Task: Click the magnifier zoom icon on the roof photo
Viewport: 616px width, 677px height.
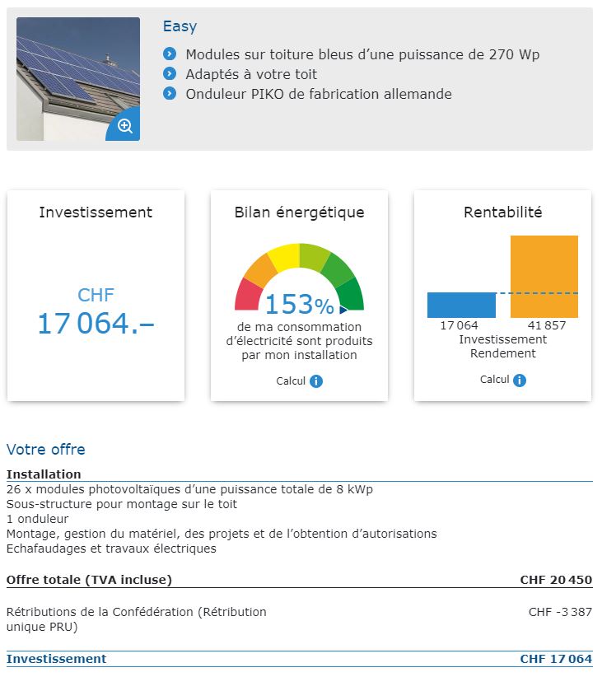Action: (x=124, y=126)
